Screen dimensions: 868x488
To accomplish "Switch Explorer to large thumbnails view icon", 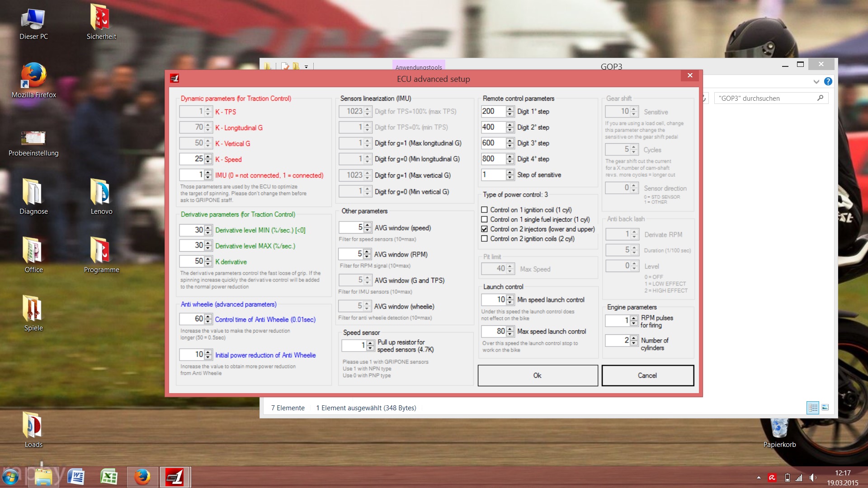I will pyautogui.click(x=825, y=407).
